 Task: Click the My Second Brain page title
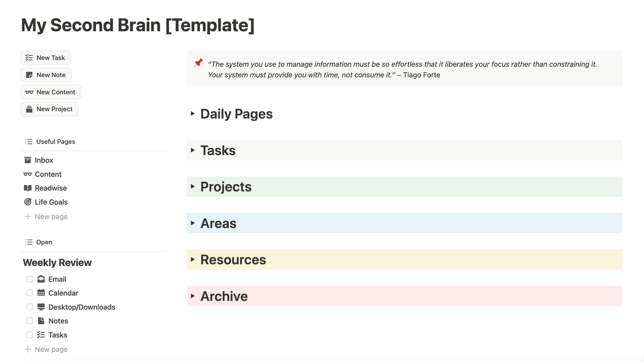tap(137, 25)
